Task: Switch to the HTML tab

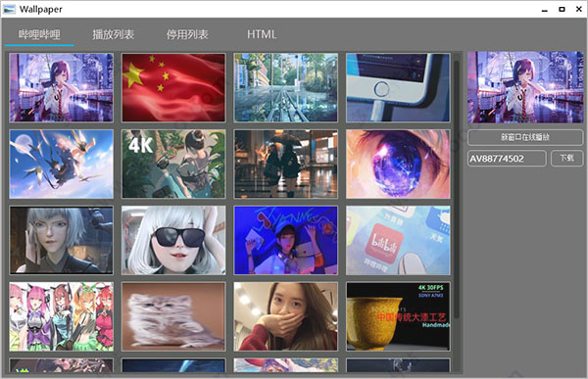Action: [x=262, y=34]
